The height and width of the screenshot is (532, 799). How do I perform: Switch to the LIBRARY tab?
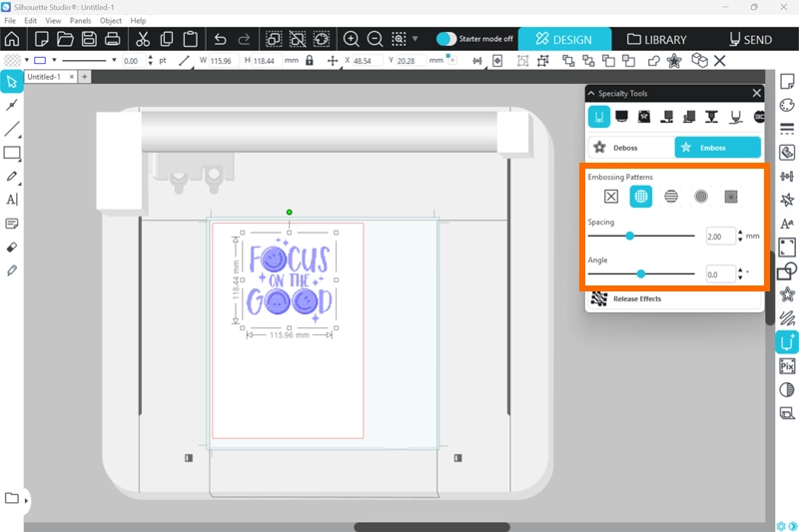tap(657, 40)
